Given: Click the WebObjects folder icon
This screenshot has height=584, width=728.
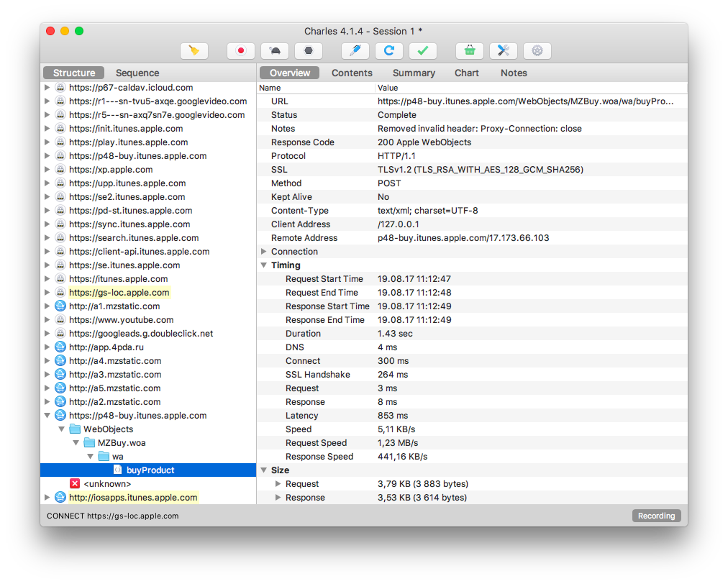Looking at the screenshot, I should 75,429.
